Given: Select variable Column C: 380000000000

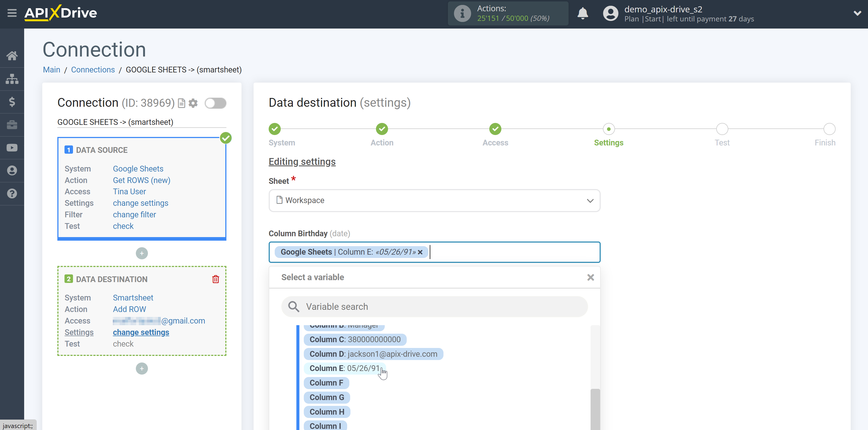Looking at the screenshot, I should [x=355, y=339].
